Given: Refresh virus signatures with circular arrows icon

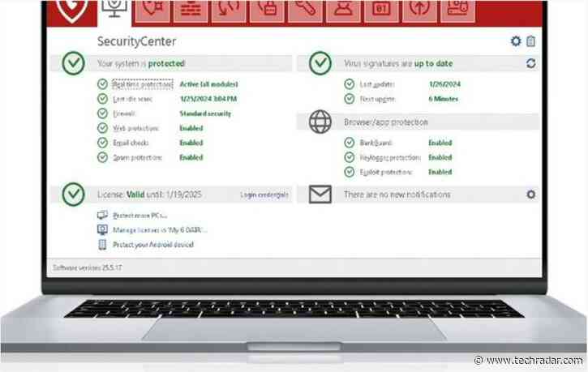Looking at the screenshot, I should (530, 63).
